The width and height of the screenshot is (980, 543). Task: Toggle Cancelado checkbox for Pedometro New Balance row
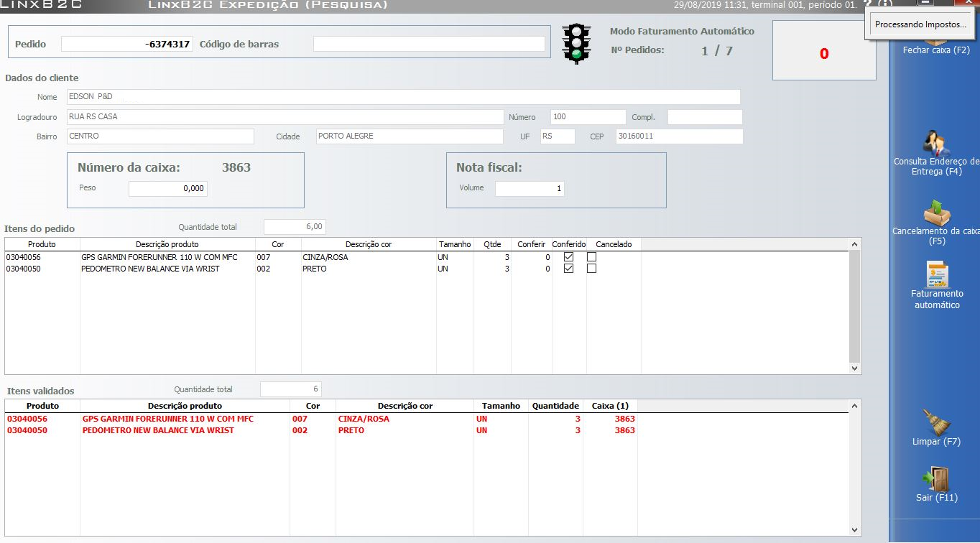591,268
